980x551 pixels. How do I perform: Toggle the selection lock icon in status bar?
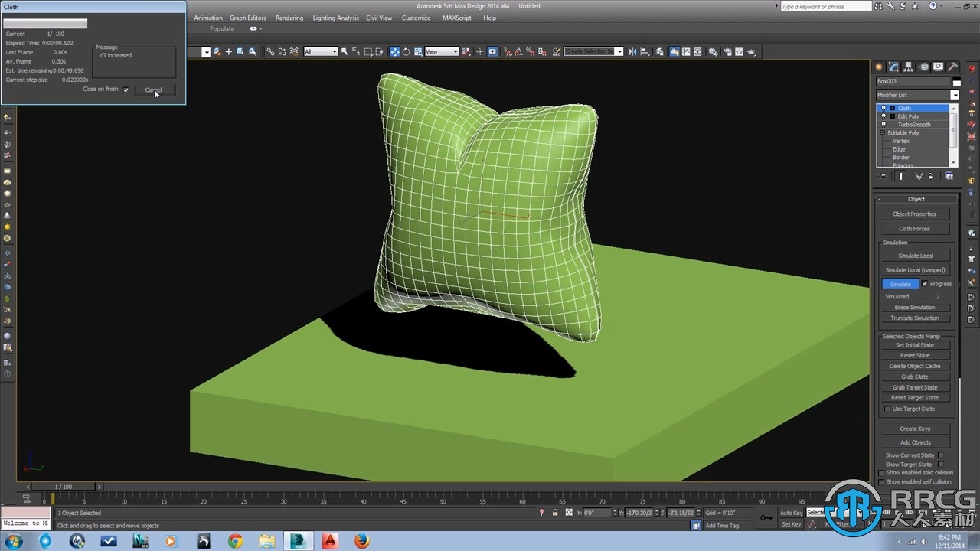point(554,513)
